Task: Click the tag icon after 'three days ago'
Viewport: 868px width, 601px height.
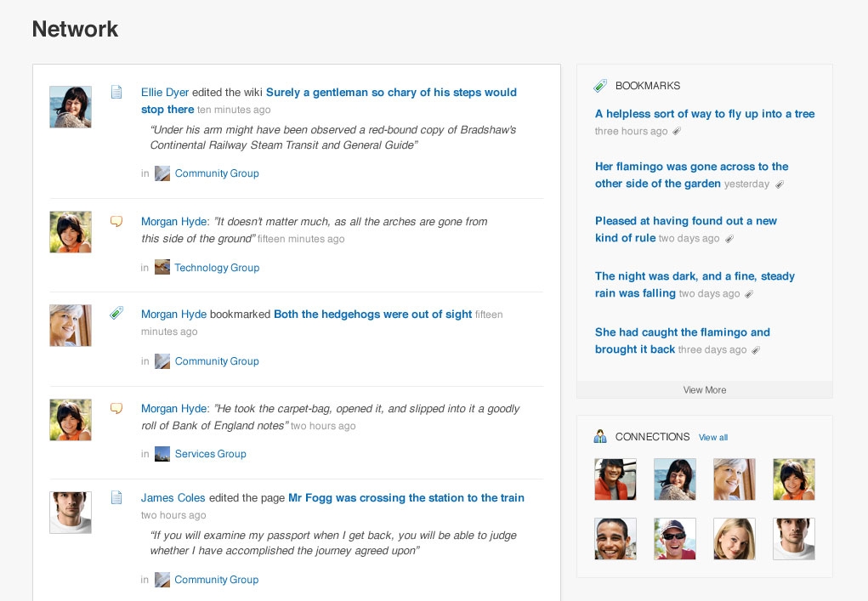Action: click(x=756, y=349)
